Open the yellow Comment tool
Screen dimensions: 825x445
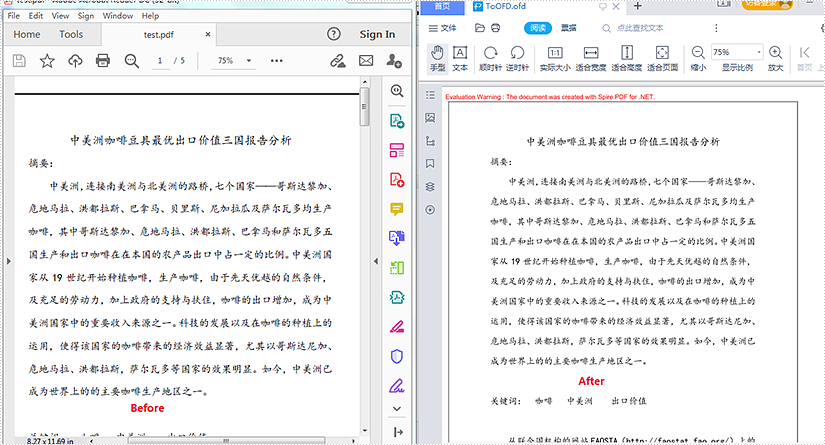click(x=397, y=209)
